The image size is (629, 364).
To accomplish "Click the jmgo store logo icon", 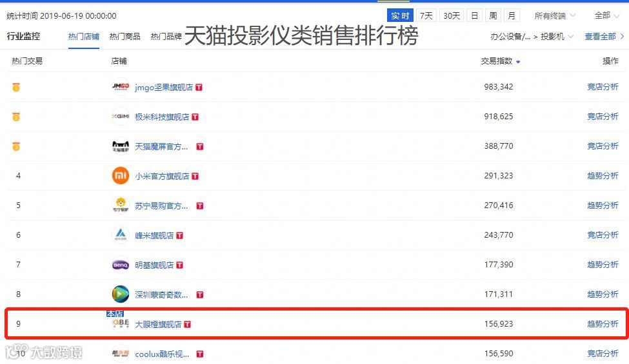I will point(121,87).
